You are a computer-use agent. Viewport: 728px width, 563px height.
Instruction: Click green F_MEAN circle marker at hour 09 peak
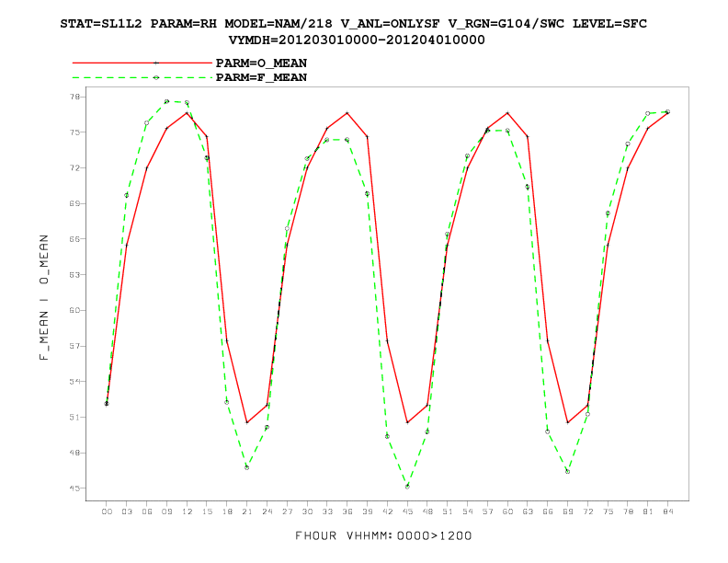[166, 101]
